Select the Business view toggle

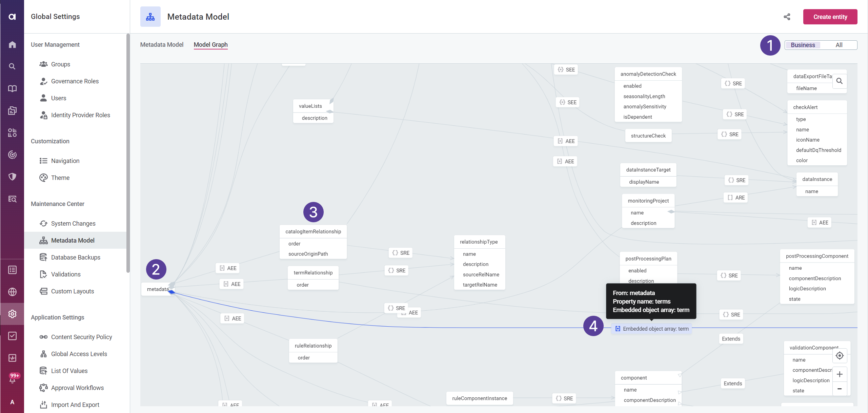(x=803, y=45)
